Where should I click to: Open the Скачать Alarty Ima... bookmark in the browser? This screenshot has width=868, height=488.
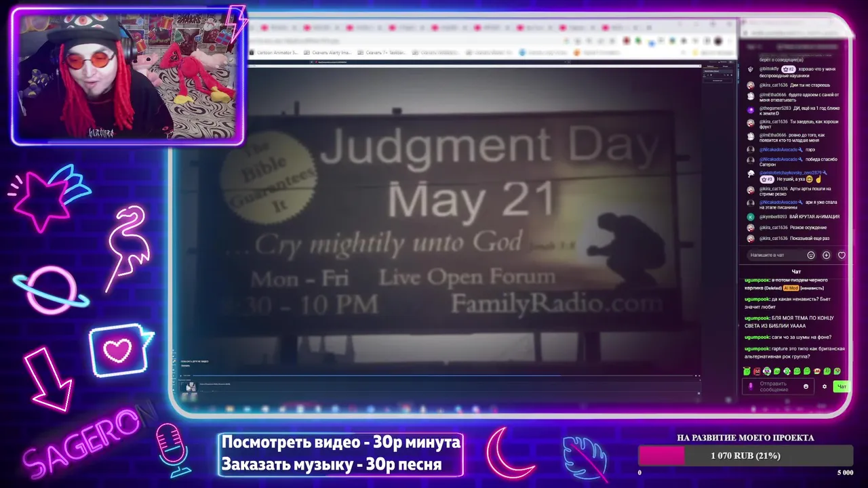pyautogui.click(x=328, y=52)
